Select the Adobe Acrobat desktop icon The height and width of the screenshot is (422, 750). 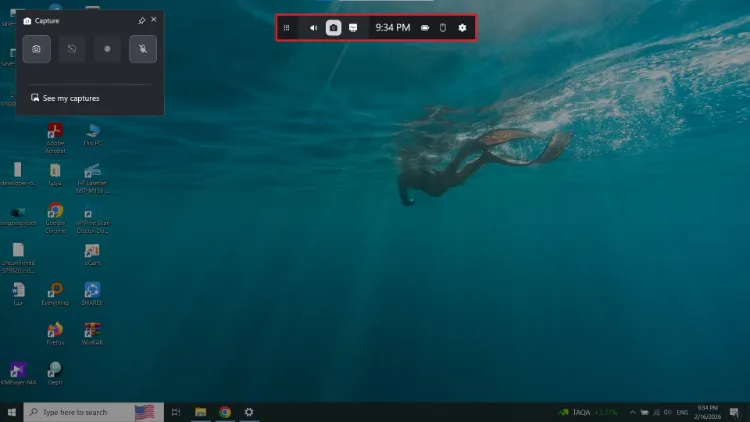(x=55, y=138)
